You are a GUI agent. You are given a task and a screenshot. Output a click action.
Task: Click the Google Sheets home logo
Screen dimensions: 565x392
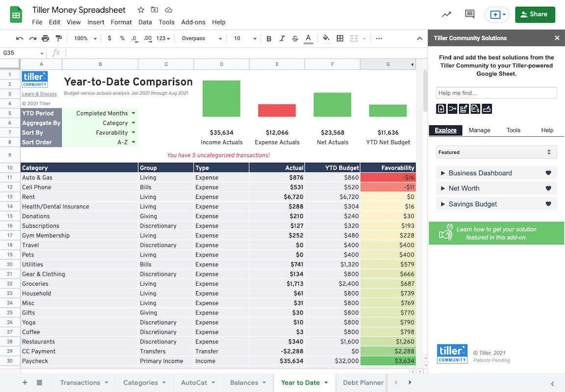[x=16, y=15]
